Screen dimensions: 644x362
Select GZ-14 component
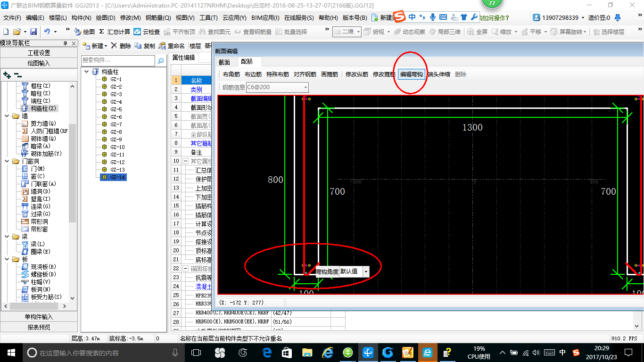(x=117, y=177)
